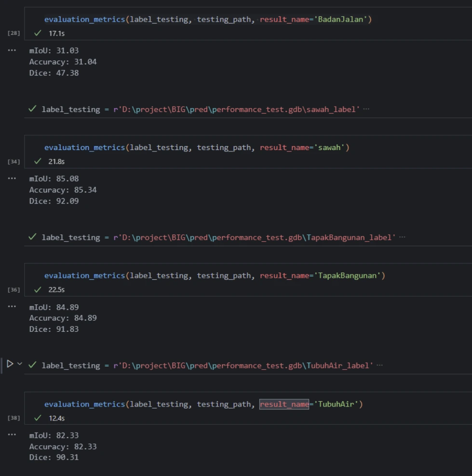The image size is (472, 476).
Task: Click success checkmark of 22.5s TapakBangunan cell
Action: coord(38,289)
